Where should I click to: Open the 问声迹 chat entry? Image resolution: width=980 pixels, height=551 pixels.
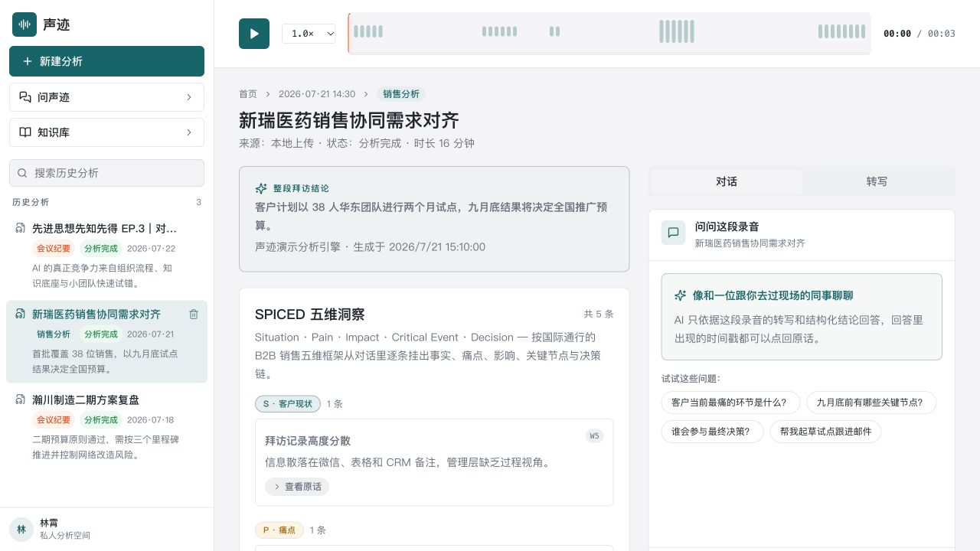click(x=106, y=97)
